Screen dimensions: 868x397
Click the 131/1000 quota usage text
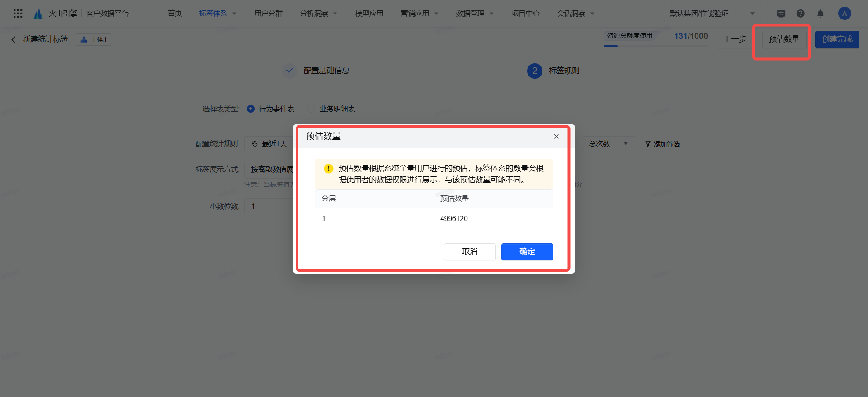[x=691, y=36]
